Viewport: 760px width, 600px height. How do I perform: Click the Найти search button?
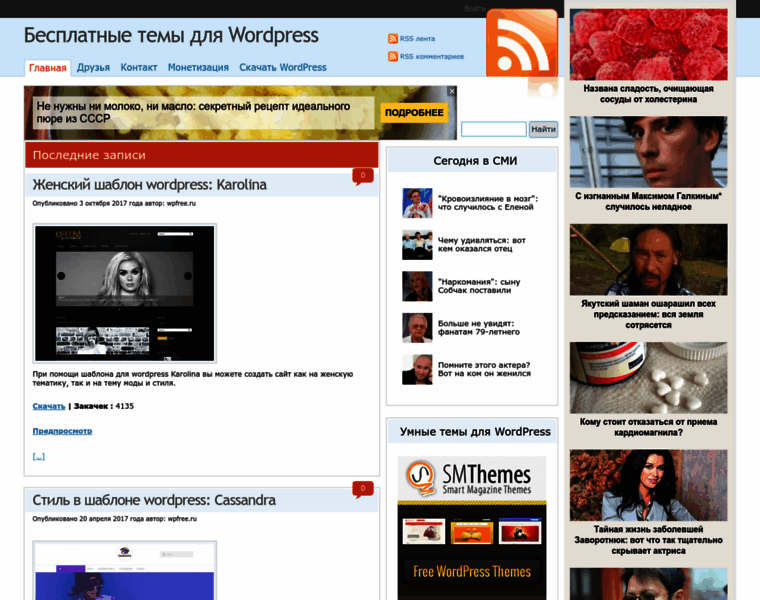[543, 129]
